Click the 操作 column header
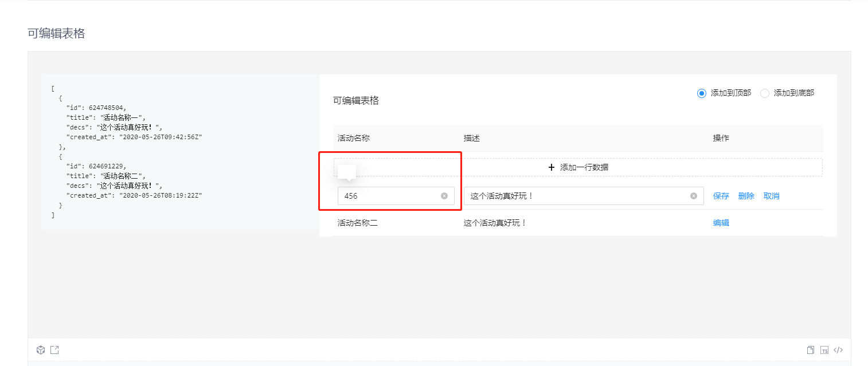Viewport: 868px width, 366px height. click(721, 139)
